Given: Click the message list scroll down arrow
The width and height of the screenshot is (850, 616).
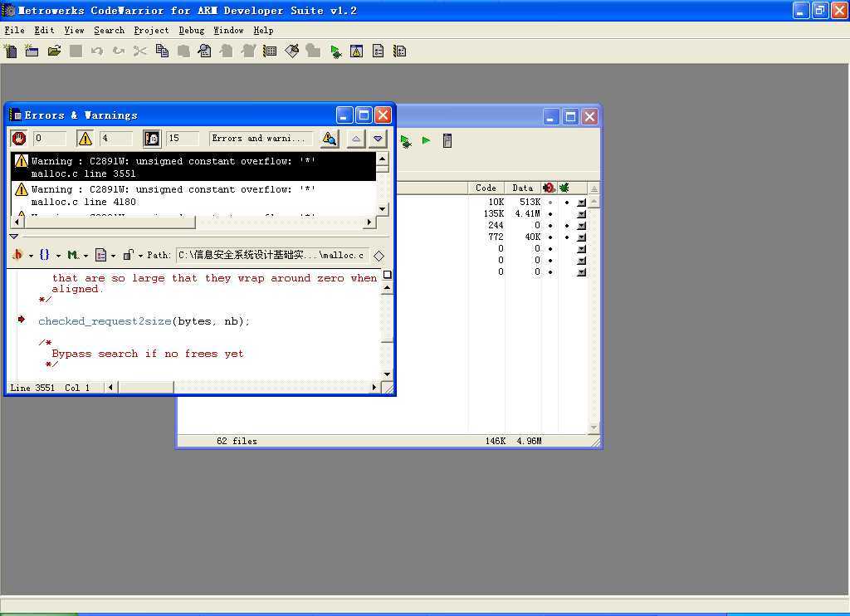Looking at the screenshot, I should click(382, 209).
